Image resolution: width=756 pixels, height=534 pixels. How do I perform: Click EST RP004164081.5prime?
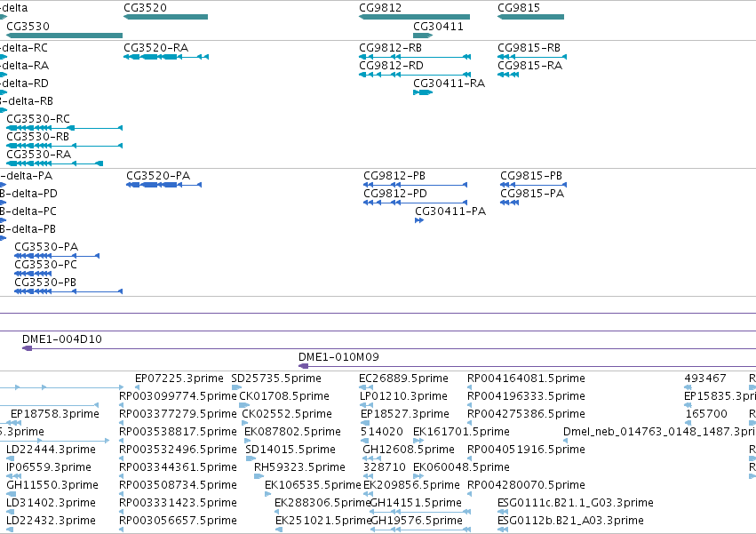pos(526,379)
